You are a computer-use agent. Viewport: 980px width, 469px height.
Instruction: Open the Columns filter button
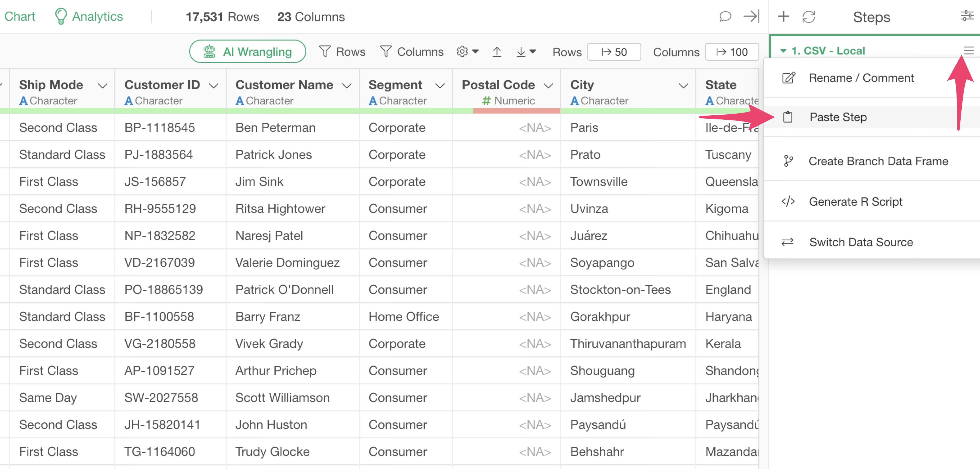coord(412,52)
